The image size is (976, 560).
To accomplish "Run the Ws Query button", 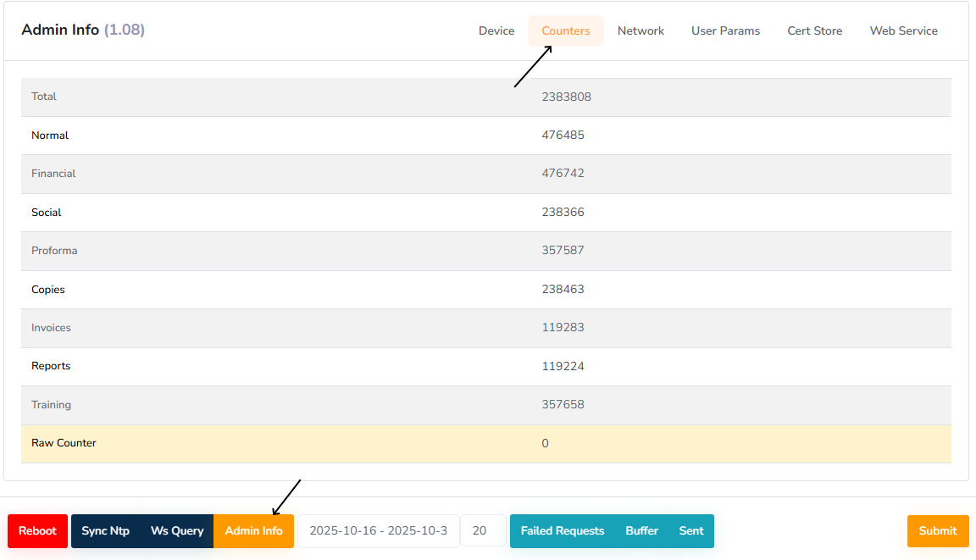I will click(177, 531).
